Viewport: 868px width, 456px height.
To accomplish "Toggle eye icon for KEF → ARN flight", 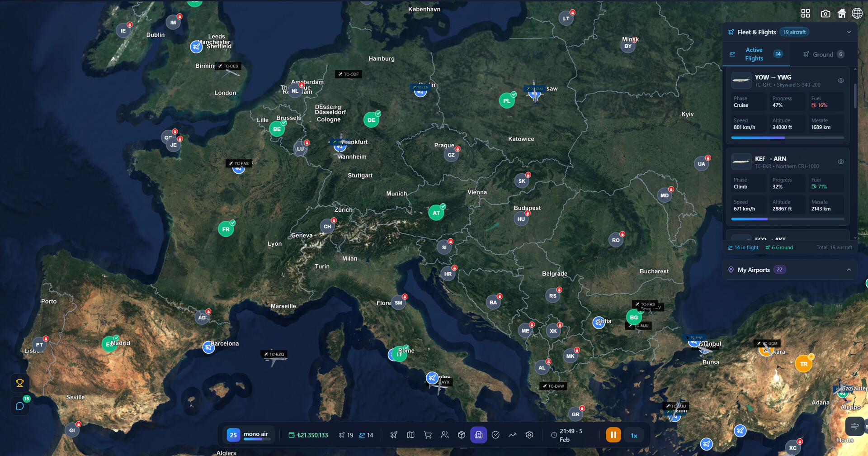I will coord(840,161).
